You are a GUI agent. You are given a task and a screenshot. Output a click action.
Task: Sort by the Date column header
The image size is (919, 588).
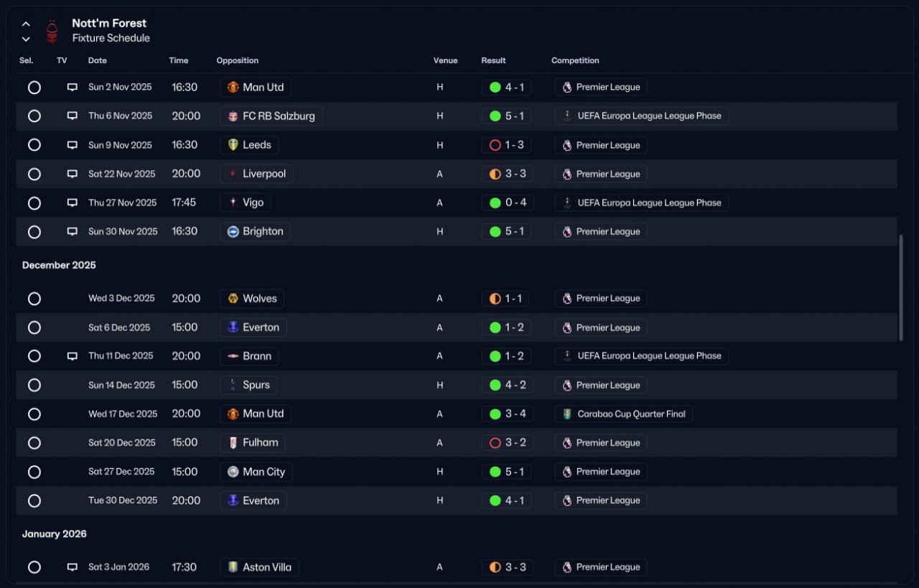(x=98, y=60)
